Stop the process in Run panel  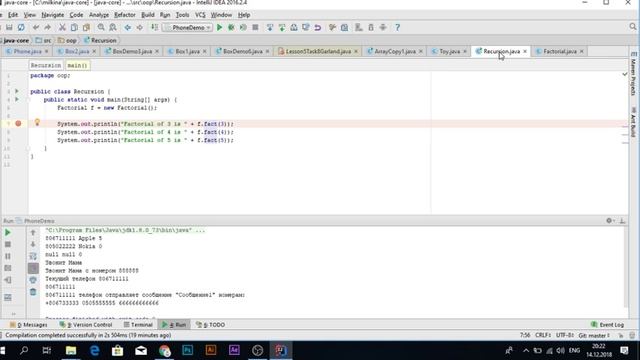pyautogui.click(x=8, y=244)
